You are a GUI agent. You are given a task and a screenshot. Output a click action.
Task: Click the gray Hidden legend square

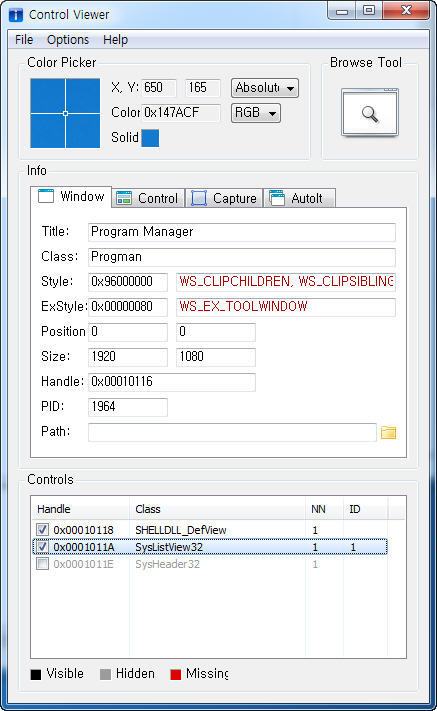coord(105,674)
